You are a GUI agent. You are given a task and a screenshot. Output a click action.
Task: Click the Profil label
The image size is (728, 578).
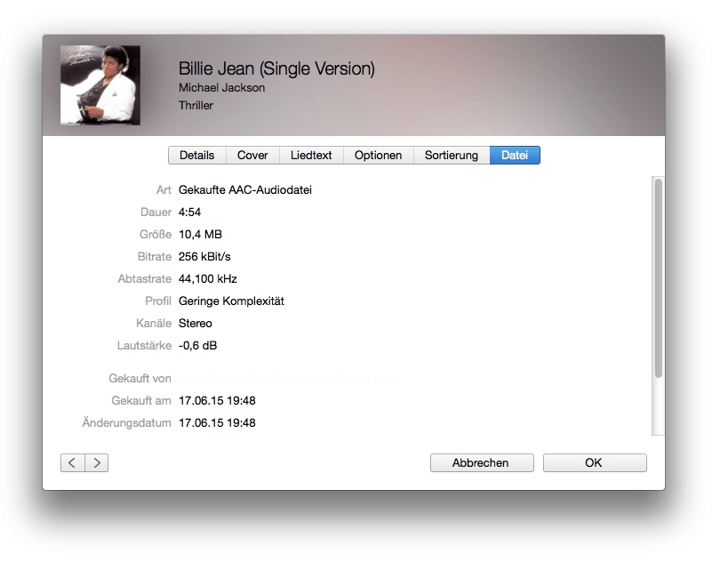(158, 301)
